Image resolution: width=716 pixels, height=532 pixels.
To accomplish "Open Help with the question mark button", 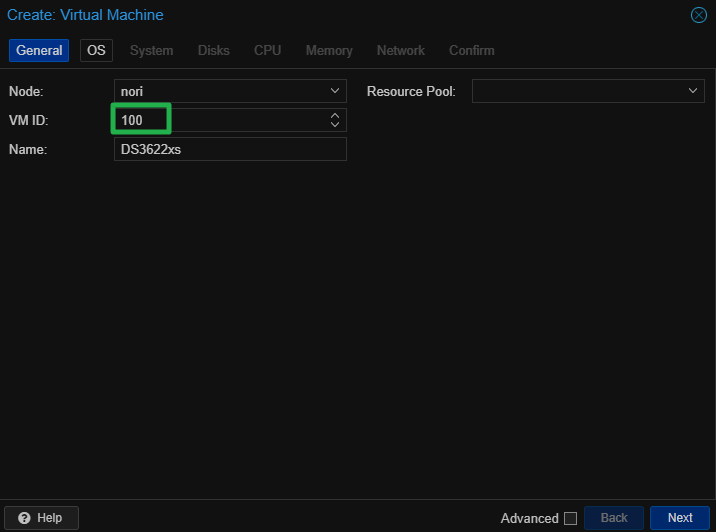I will coord(41,518).
